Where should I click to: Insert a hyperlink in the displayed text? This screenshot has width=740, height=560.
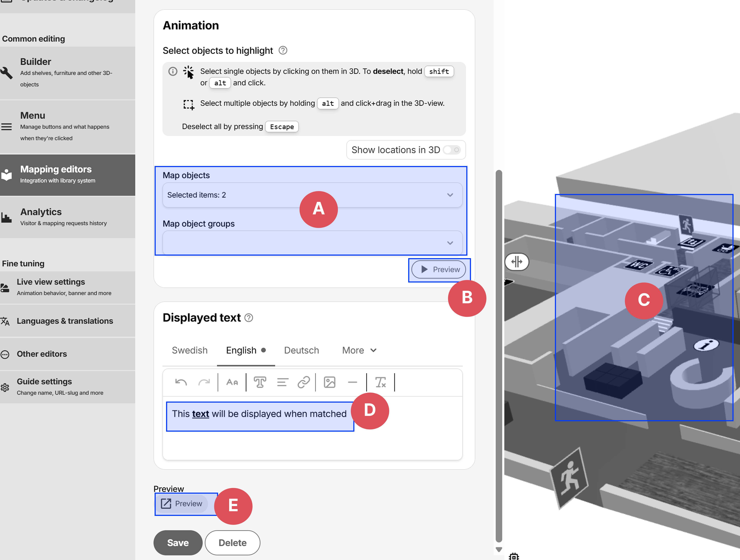(x=304, y=382)
